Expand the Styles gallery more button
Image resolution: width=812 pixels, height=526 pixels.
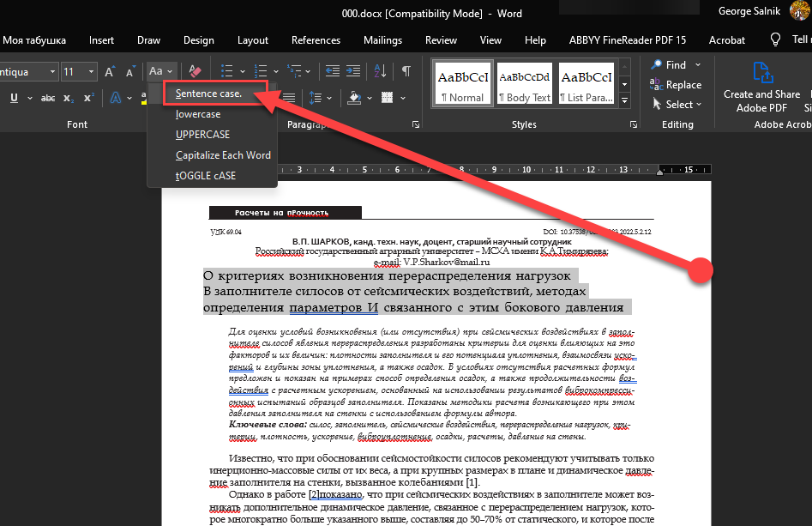[625, 101]
